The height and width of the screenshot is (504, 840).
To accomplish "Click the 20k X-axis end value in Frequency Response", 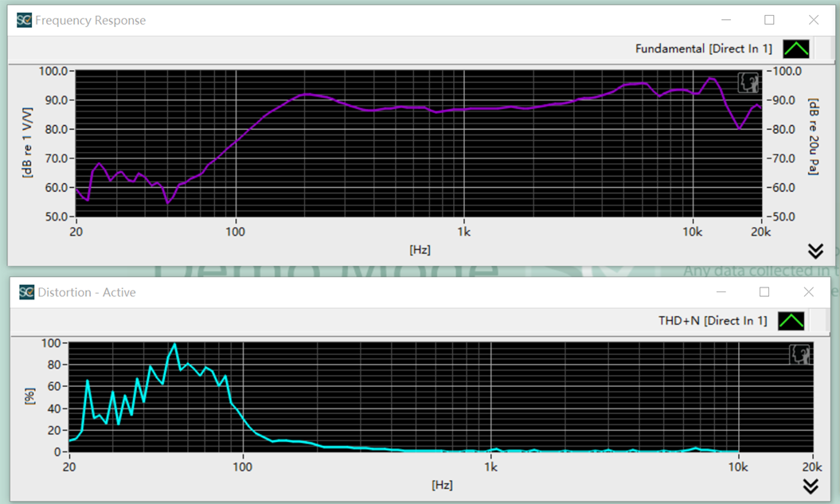I will pos(760,232).
